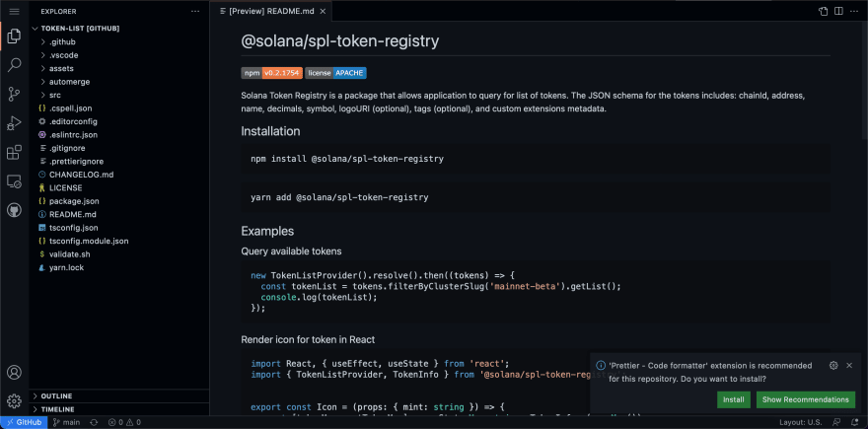
Task: Click 'Render icon for token in React' text
Action: [309, 340]
